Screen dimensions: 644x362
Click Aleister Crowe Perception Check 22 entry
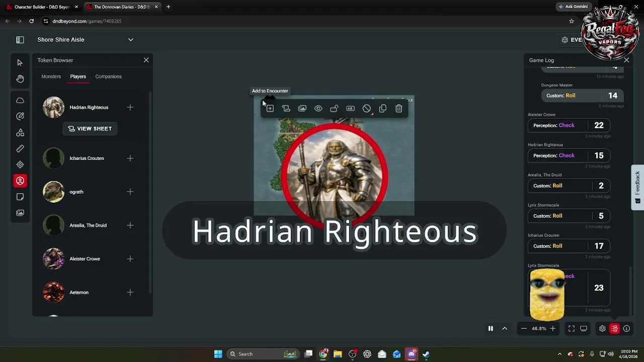click(569, 126)
